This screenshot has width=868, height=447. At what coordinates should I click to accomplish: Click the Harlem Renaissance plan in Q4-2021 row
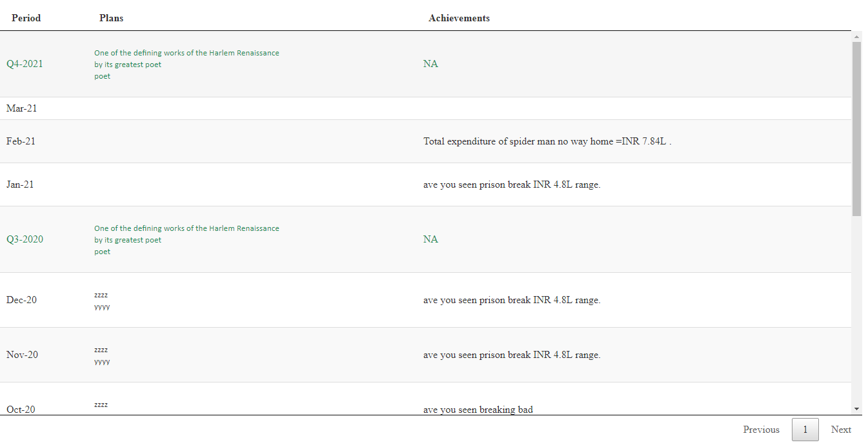click(x=187, y=65)
